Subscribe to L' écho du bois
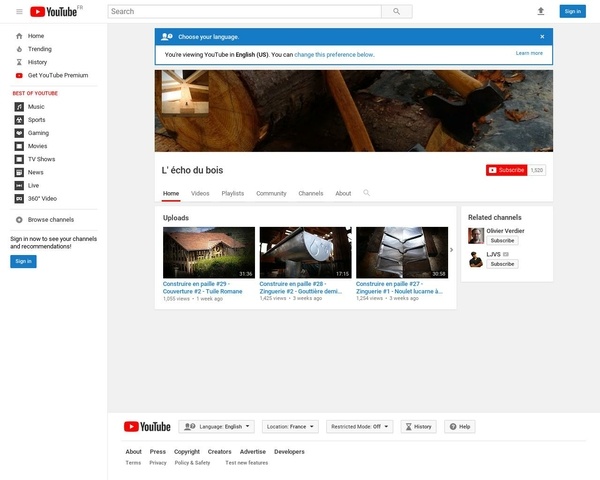Image resolution: width=600 pixels, height=480 pixels. pyautogui.click(x=506, y=170)
